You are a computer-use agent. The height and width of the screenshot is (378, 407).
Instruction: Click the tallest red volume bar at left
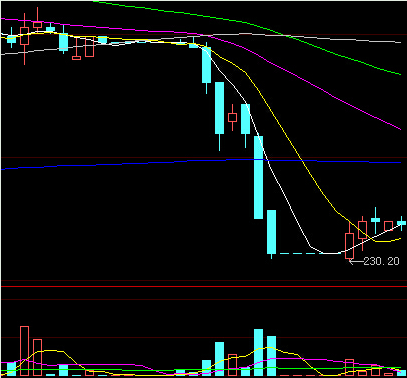coord(25,351)
